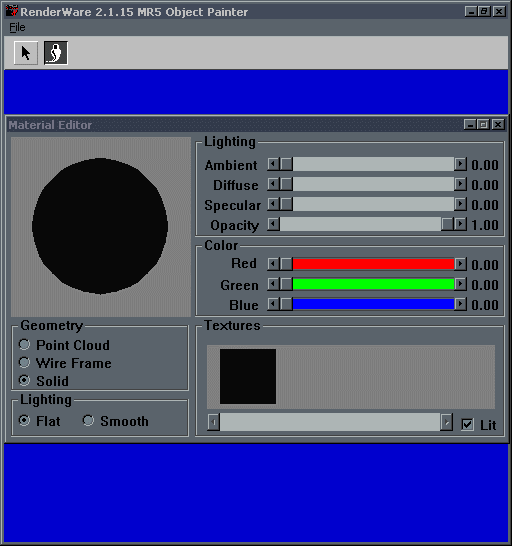Click right arrow of Red slider

pos(460,264)
